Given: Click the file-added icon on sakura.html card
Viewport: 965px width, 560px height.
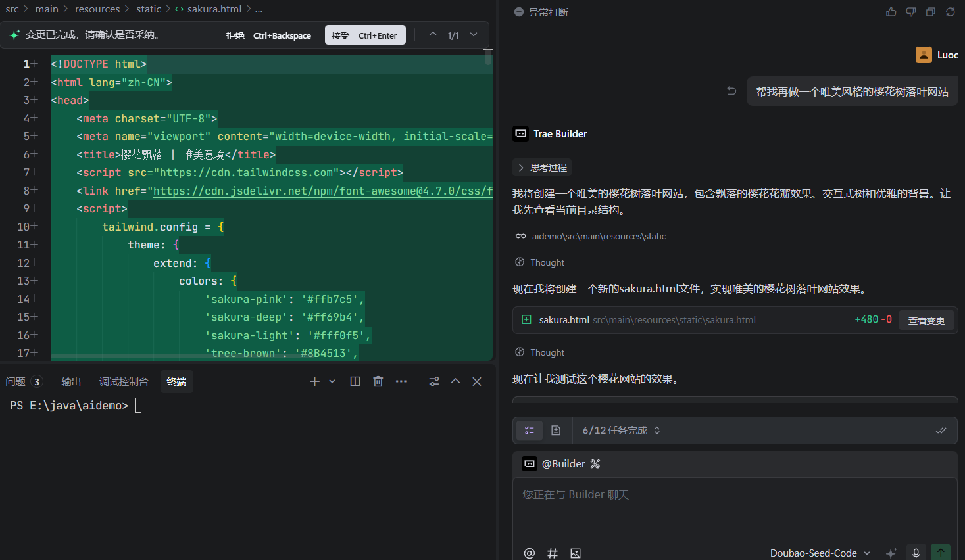Looking at the screenshot, I should tap(526, 319).
